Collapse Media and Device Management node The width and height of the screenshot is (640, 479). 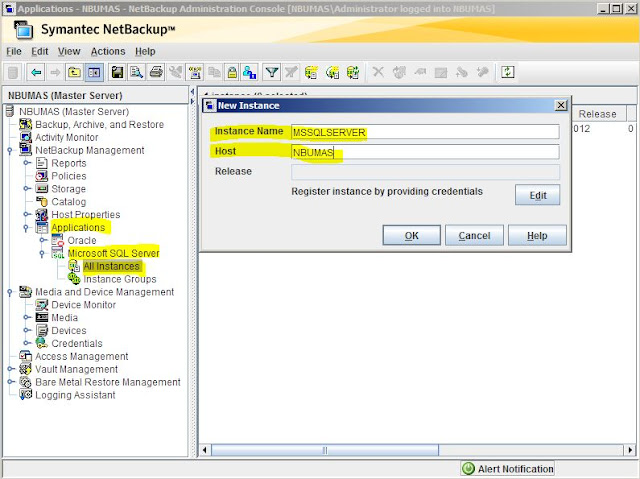(10, 292)
